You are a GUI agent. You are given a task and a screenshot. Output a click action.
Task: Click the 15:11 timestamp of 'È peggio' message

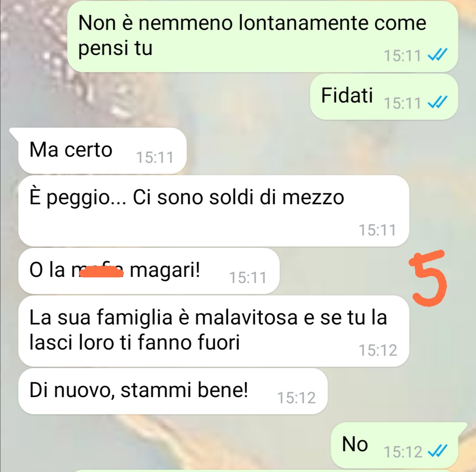tap(378, 230)
